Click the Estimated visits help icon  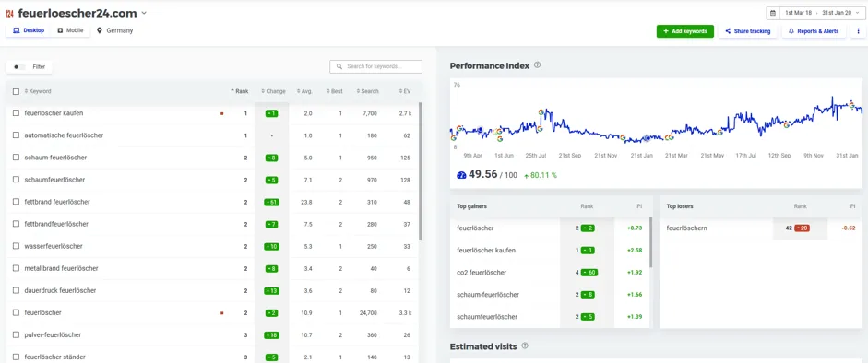pos(525,345)
